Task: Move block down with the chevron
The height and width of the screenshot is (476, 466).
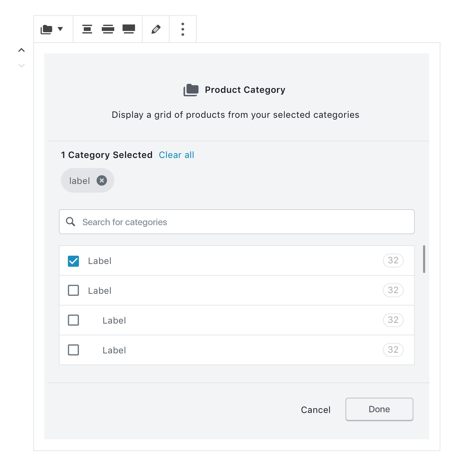Action: (x=21, y=65)
